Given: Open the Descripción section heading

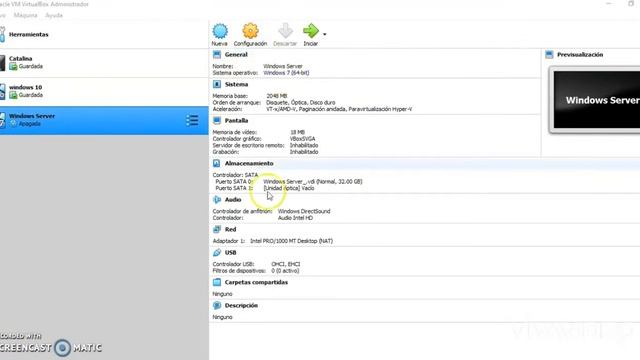Looking at the screenshot, I should [241, 305].
